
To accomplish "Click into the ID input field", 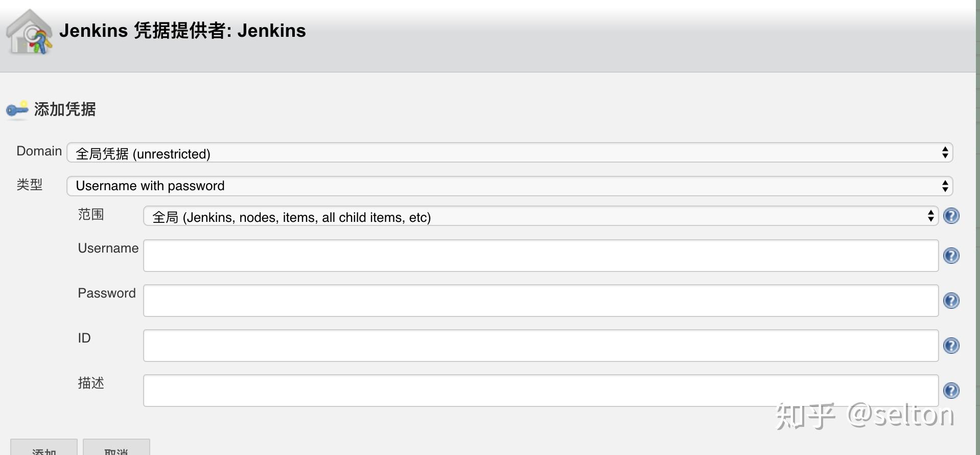I will (x=540, y=346).
